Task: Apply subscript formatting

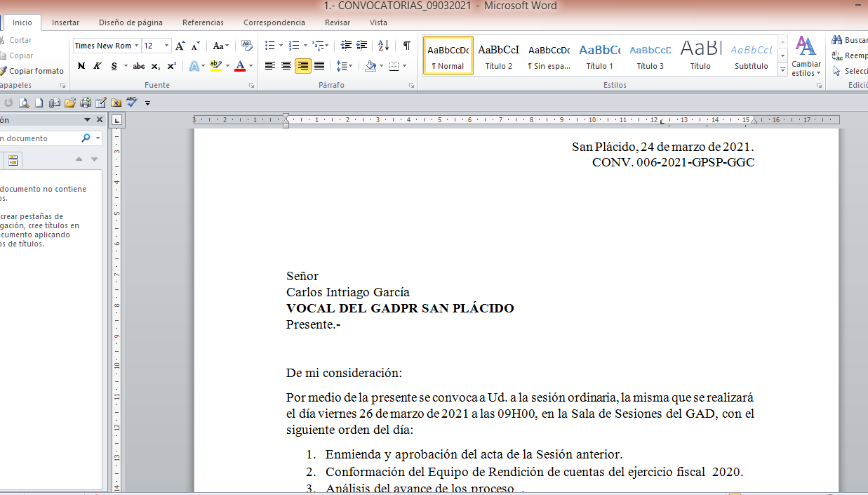Action: pos(156,66)
